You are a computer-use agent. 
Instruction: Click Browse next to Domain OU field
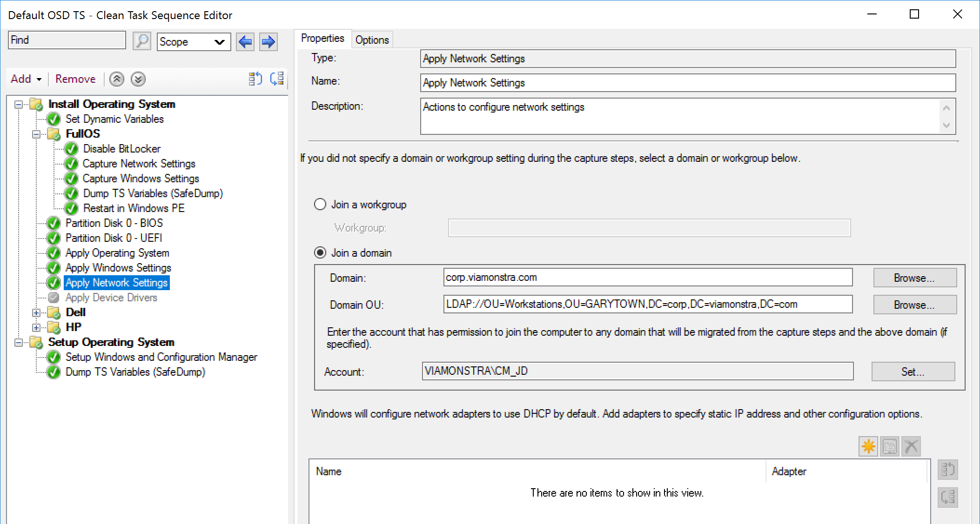(914, 305)
